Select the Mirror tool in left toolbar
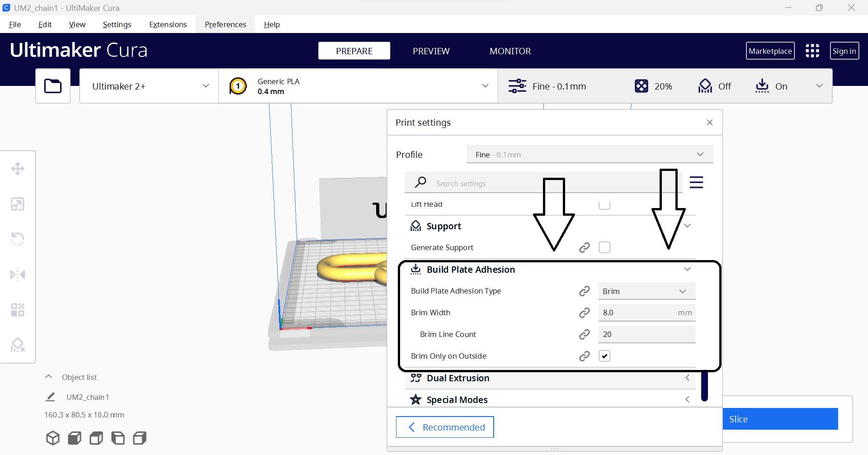The height and width of the screenshot is (455, 868). (18, 275)
